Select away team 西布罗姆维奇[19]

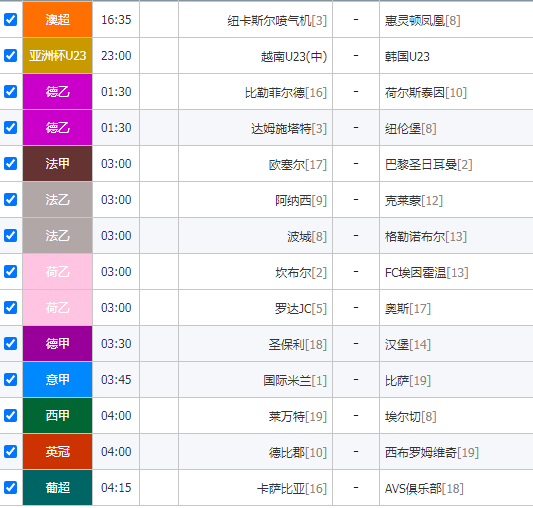[x=432, y=453]
